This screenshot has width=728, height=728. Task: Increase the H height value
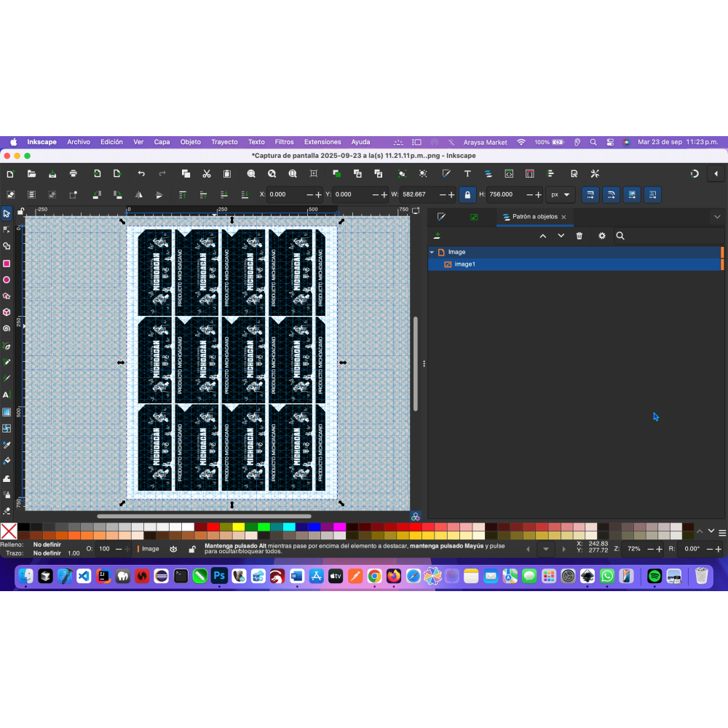pyautogui.click(x=539, y=195)
